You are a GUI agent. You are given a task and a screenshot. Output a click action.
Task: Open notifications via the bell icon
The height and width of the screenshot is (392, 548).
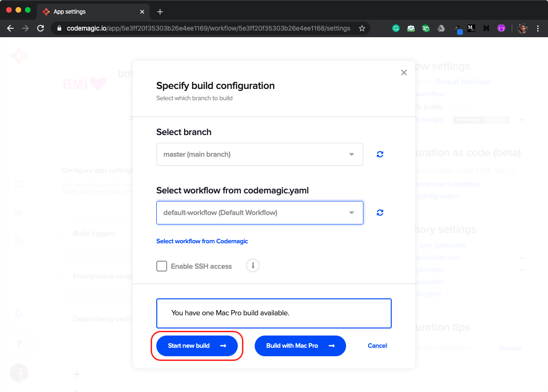[19, 313]
